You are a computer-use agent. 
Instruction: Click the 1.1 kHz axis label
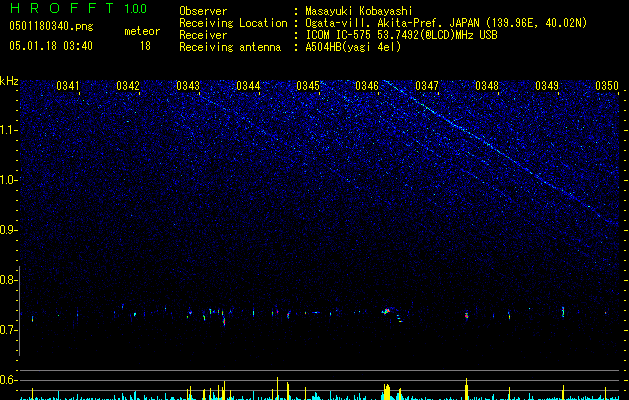[8, 130]
